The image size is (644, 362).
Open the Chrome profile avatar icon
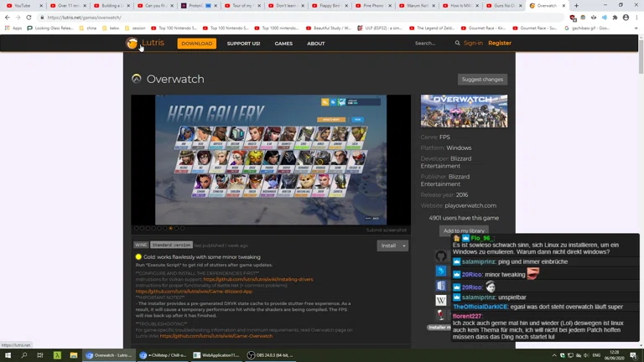pyautogui.click(x=626, y=18)
